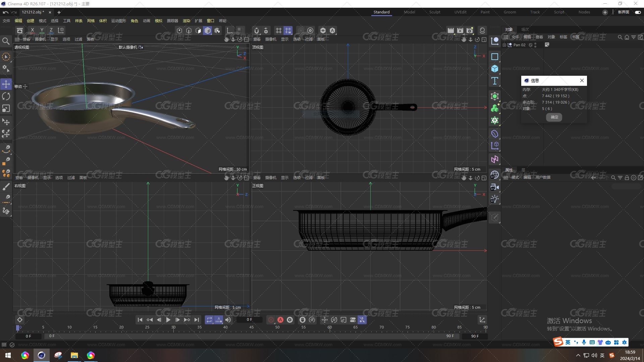Click the end frame 90 F field
This screenshot has width=644, height=362.
(475, 336)
